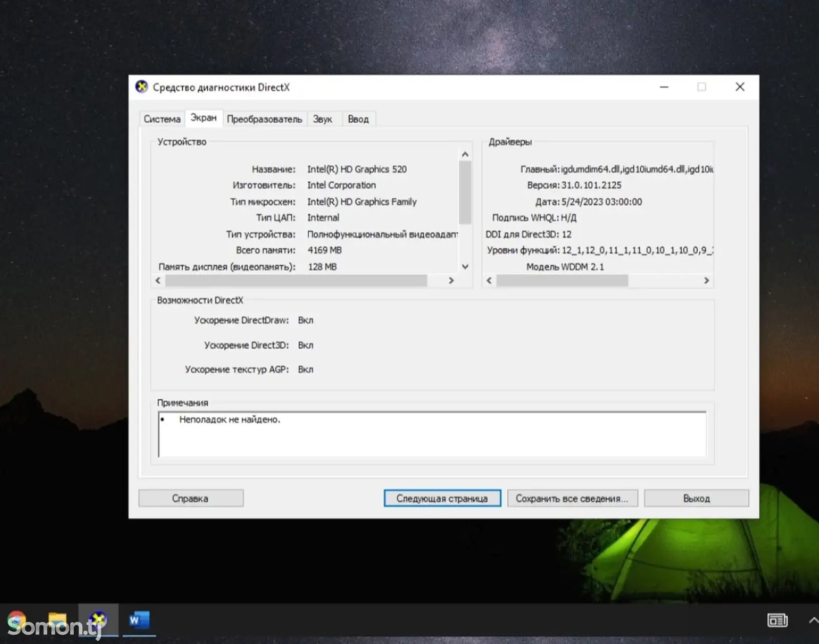Click the horizontal scrollbar thumb in Драйверы

(x=562, y=280)
